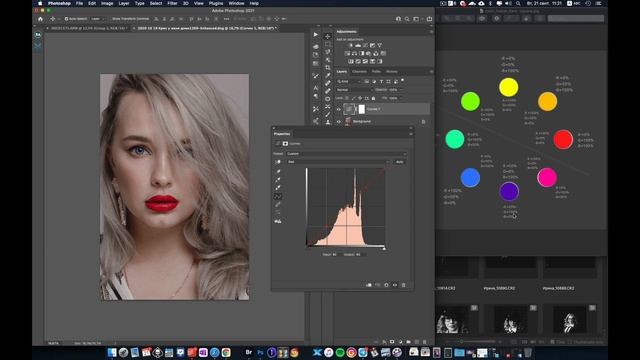The height and width of the screenshot is (360, 640).
Task: Add a Threshold adjustment layer
Action: tap(365, 61)
